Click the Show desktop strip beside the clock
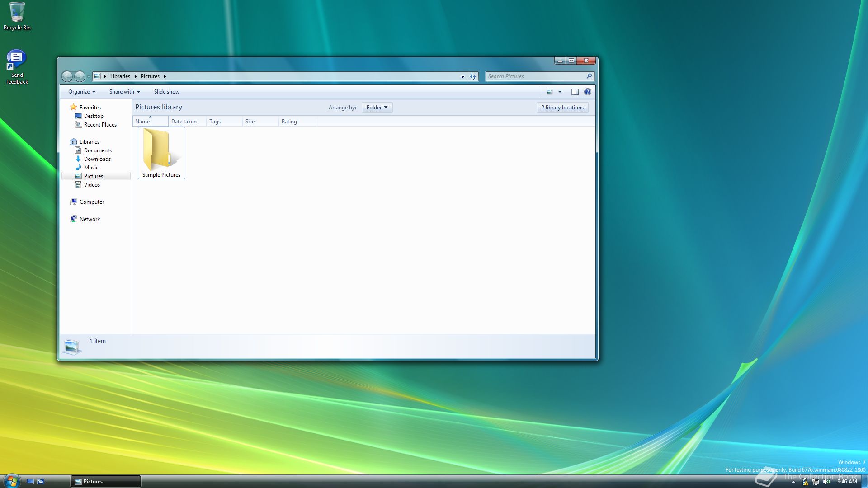Screen dimensions: 868x488 [x=864, y=482]
